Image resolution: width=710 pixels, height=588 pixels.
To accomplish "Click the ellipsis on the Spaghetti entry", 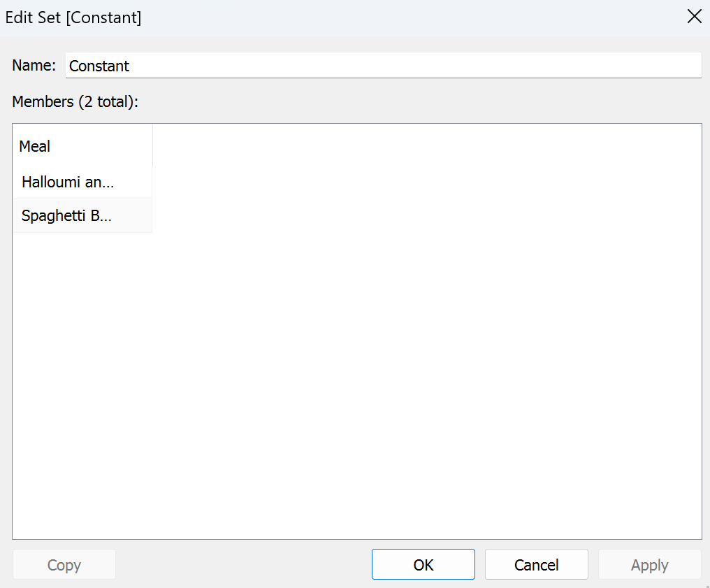I will (x=105, y=216).
